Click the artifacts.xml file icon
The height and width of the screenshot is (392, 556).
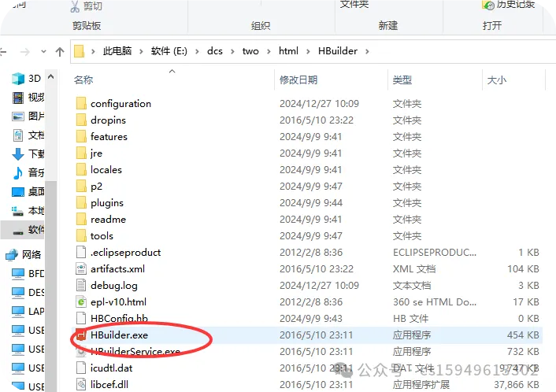[x=81, y=268]
